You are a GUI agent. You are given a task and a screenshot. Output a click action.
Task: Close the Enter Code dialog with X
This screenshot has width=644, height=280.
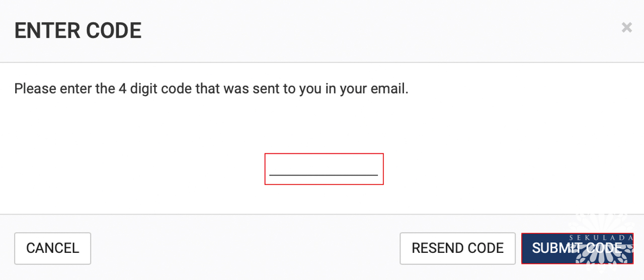pyautogui.click(x=626, y=27)
